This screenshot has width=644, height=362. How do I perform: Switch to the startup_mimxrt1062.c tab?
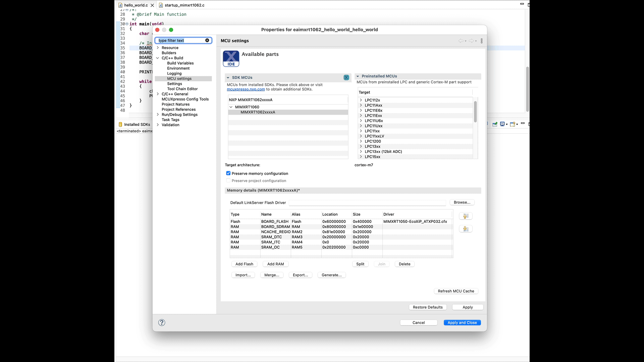coord(184,5)
